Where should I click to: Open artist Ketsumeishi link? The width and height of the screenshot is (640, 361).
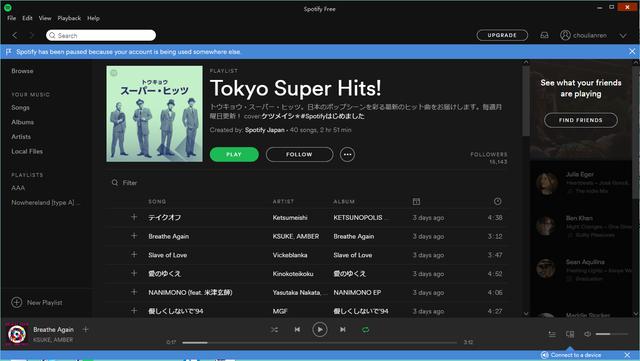pyautogui.click(x=290, y=217)
